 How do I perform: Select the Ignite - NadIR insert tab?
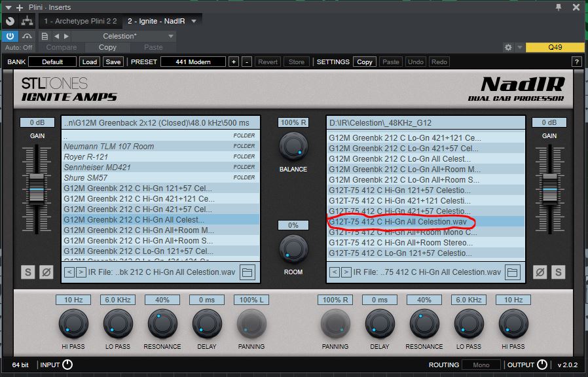click(156, 22)
